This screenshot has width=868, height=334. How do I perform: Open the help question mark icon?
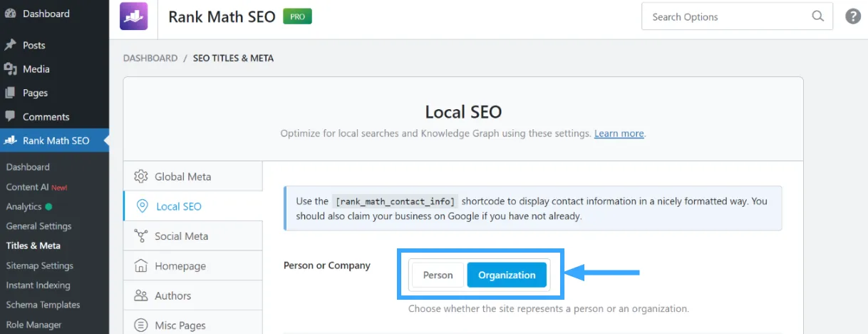tap(852, 16)
